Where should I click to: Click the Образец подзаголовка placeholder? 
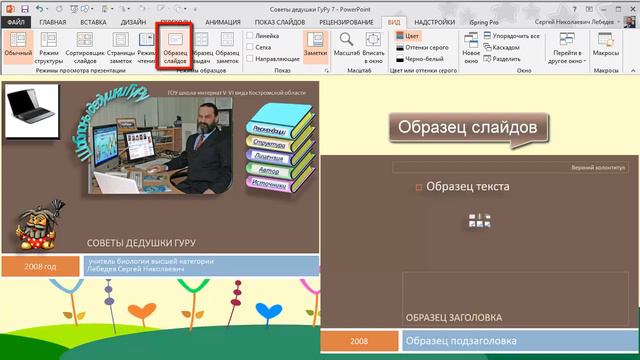(x=520, y=341)
